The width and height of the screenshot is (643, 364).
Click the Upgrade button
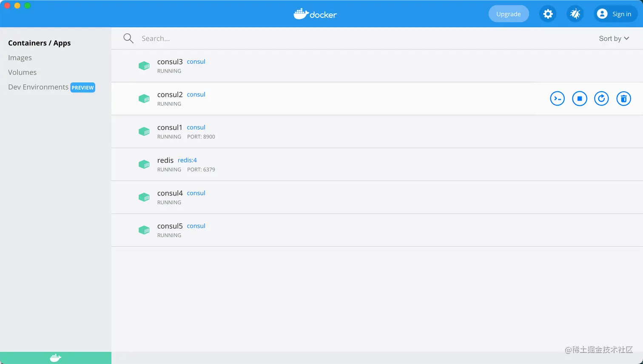[509, 14]
